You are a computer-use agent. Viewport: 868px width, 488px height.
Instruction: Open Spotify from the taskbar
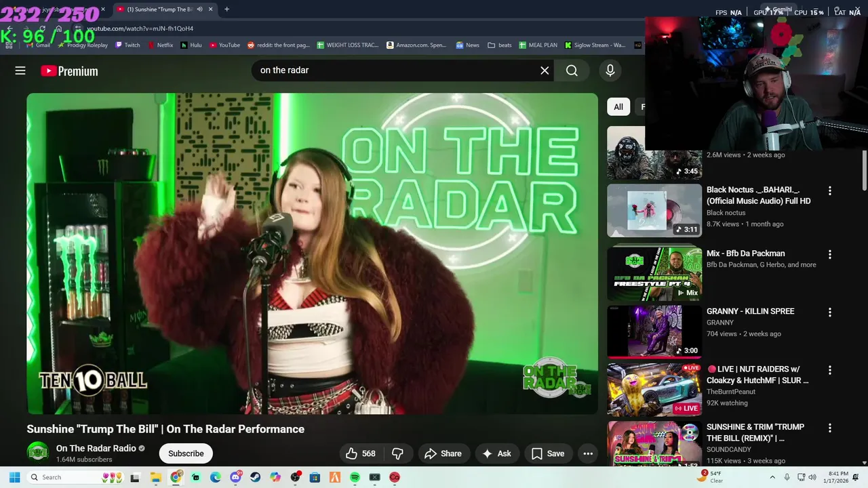click(355, 477)
